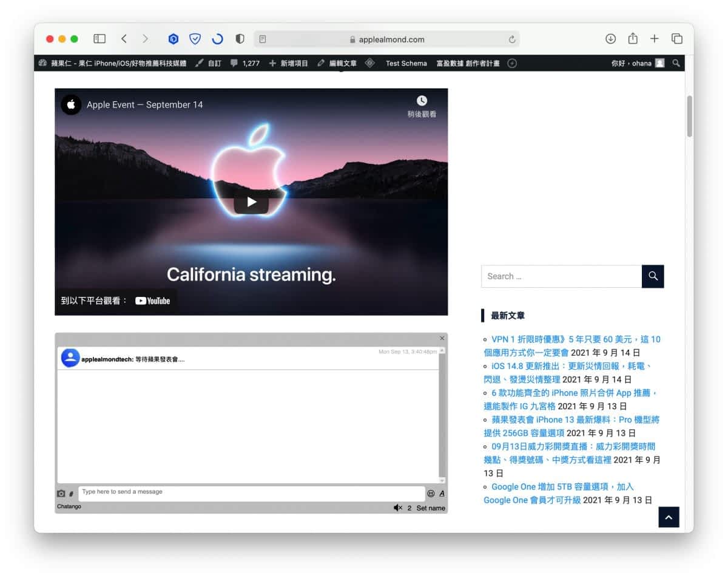728x578 pixels.
Task: Play the Apple Event YouTube video
Action: pyautogui.click(x=251, y=202)
